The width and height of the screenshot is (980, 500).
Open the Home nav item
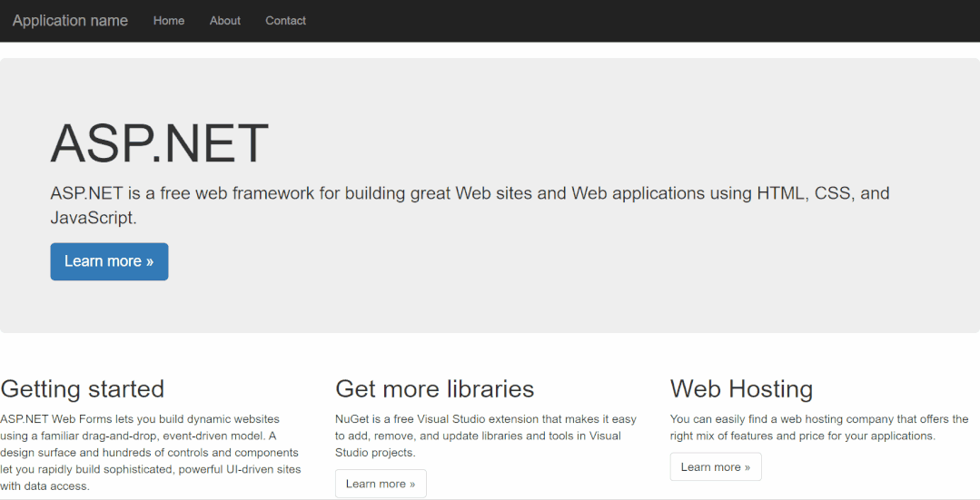pyautogui.click(x=169, y=21)
